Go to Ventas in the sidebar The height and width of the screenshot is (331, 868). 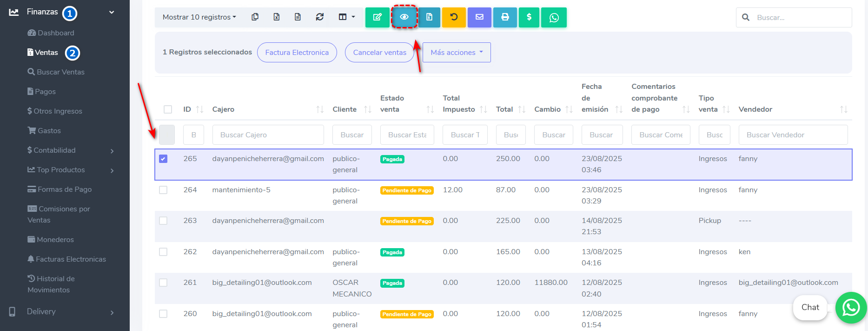pos(43,53)
